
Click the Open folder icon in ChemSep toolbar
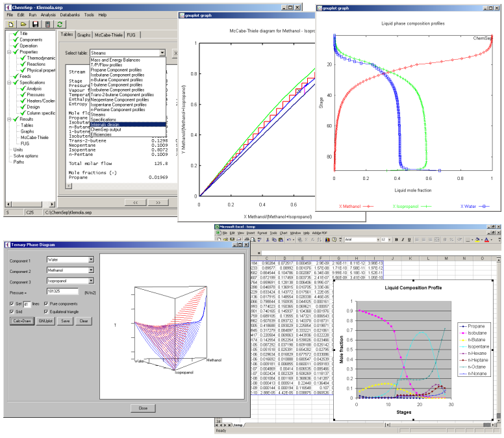pos(23,24)
